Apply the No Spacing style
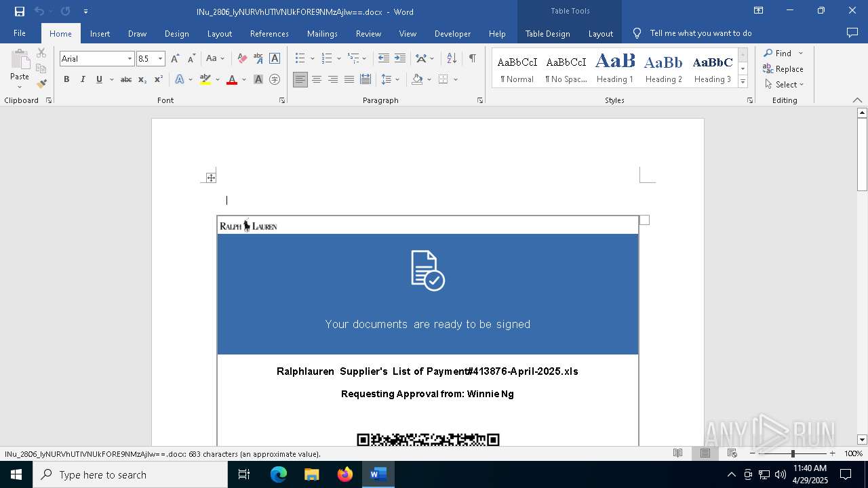The height and width of the screenshot is (488, 868). coord(566,68)
